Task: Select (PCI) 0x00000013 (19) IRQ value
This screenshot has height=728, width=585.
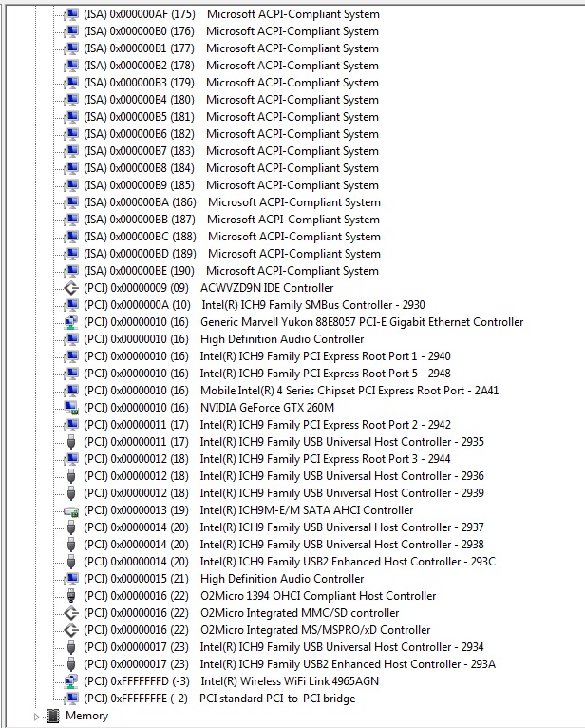Action: 136,510
